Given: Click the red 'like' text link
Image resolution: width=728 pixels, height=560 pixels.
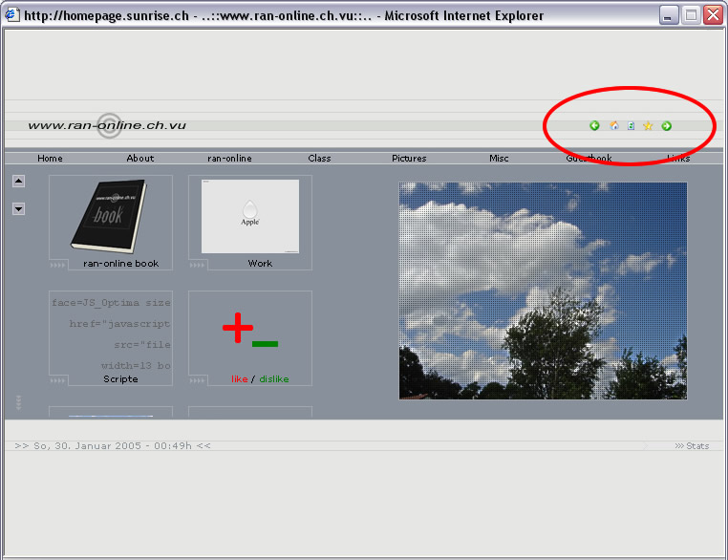Looking at the screenshot, I should tap(239, 379).
